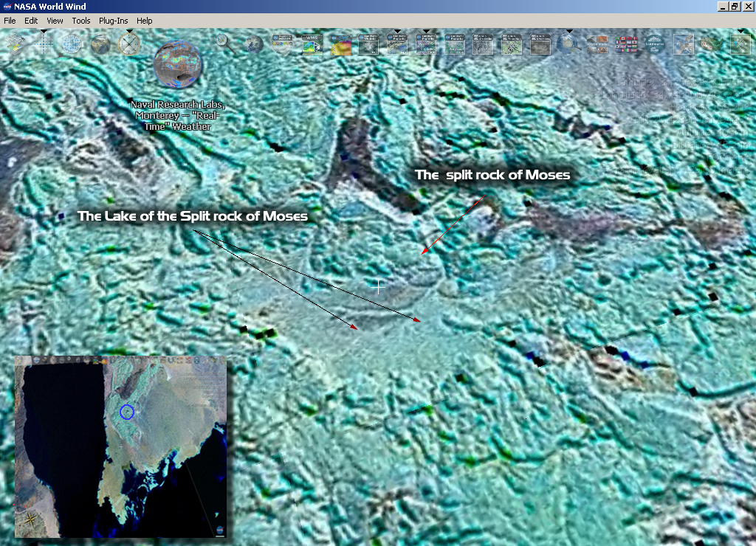Close the NASA World Wind window
The image size is (756, 546).
click(x=748, y=7)
